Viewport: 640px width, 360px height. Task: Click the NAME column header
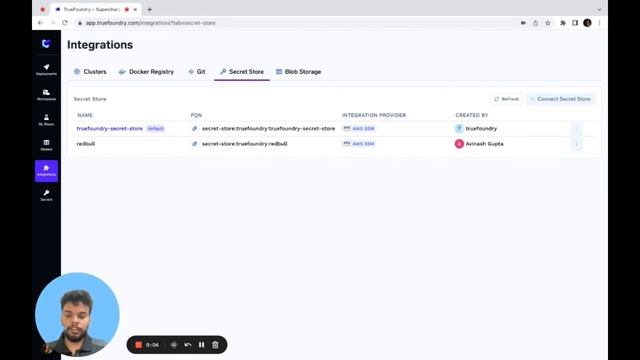tap(85, 115)
